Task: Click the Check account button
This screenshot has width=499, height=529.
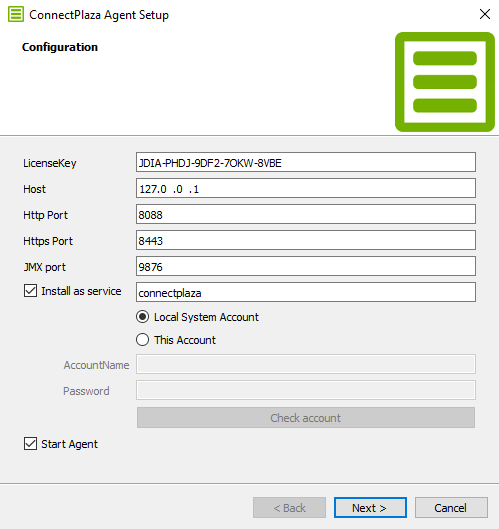Action: pos(306,418)
